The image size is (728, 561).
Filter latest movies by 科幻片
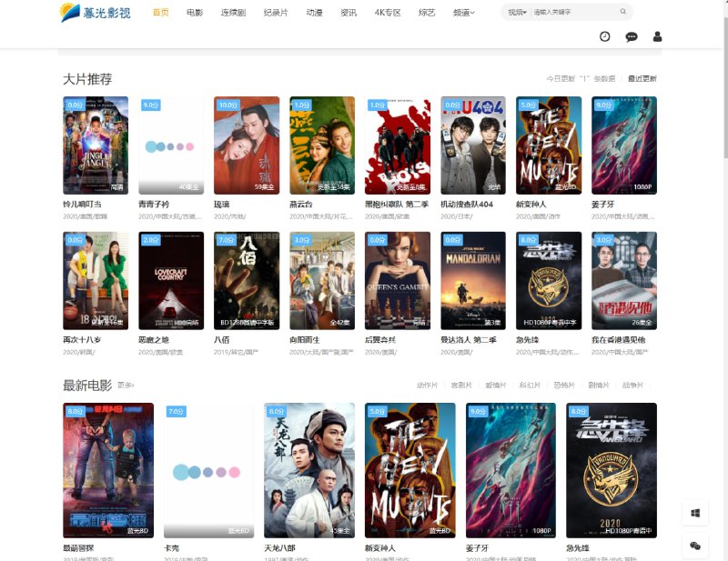[531, 385]
